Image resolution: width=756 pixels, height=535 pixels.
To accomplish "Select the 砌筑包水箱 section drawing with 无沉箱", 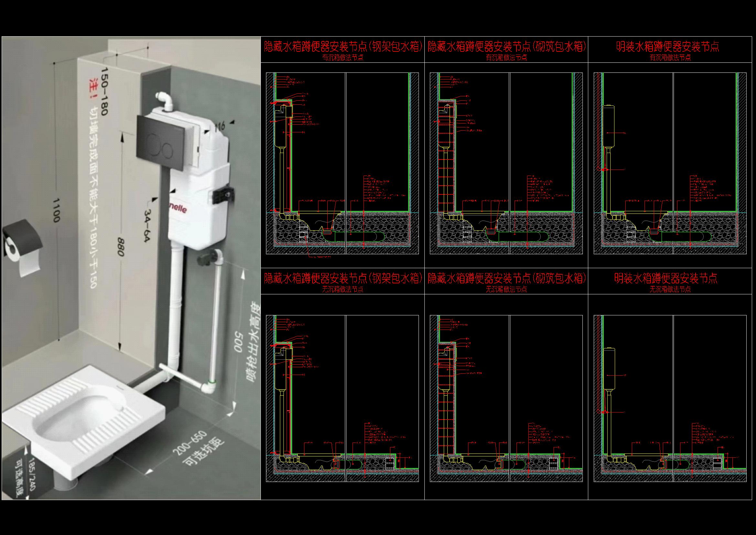I will pyautogui.click(x=506, y=399).
